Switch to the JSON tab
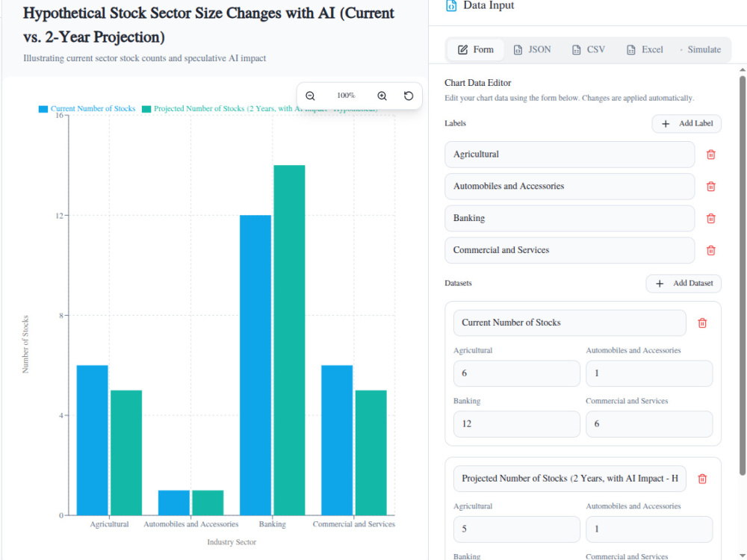Image resolution: width=747 pixels, height=560 pixels. [532, 49]
